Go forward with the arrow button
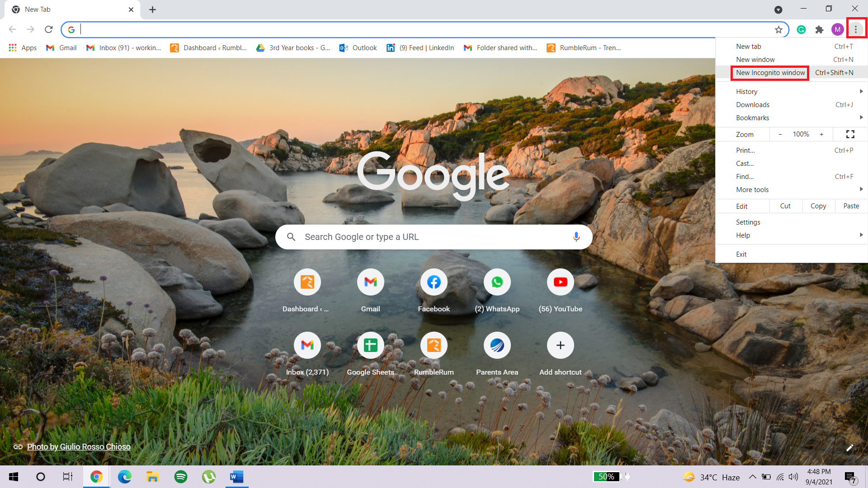 [31, 29]
